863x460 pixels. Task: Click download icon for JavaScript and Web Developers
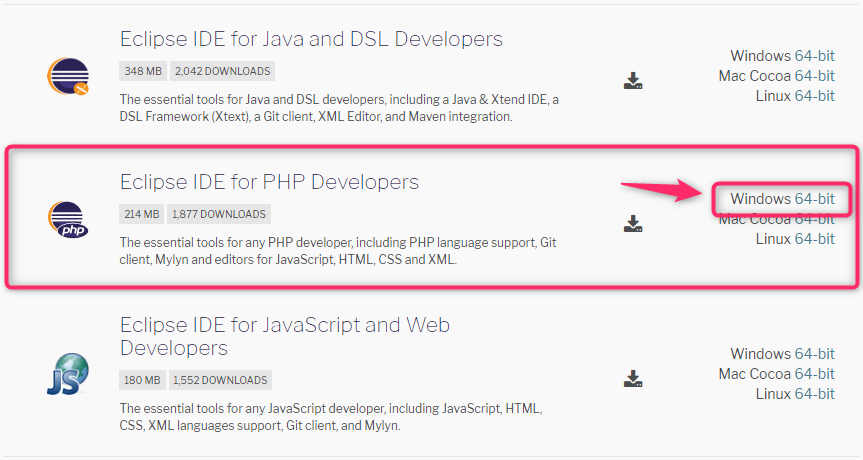tap(633, 379)
